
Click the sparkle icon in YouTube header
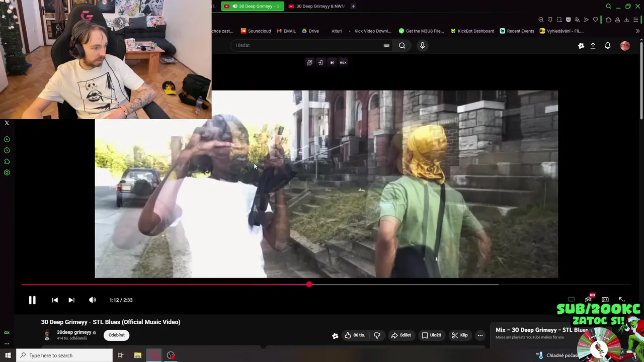[581, 46]
